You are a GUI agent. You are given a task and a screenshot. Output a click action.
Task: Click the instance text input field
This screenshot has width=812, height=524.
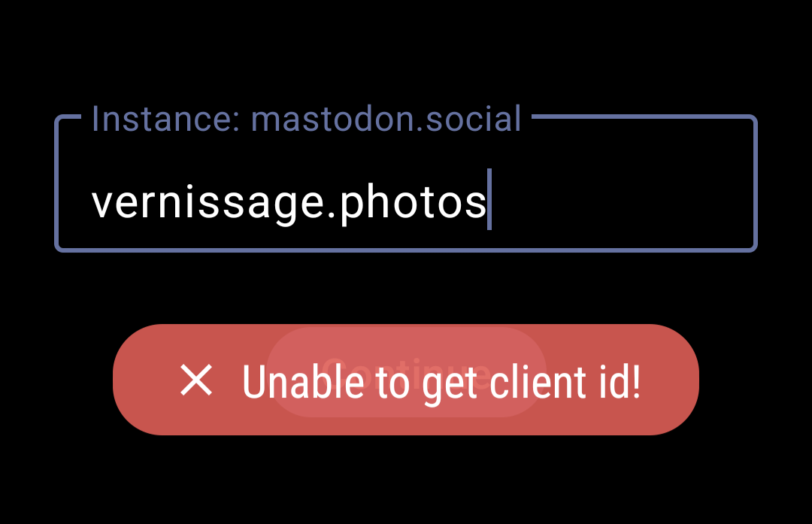tap(406, 183)
